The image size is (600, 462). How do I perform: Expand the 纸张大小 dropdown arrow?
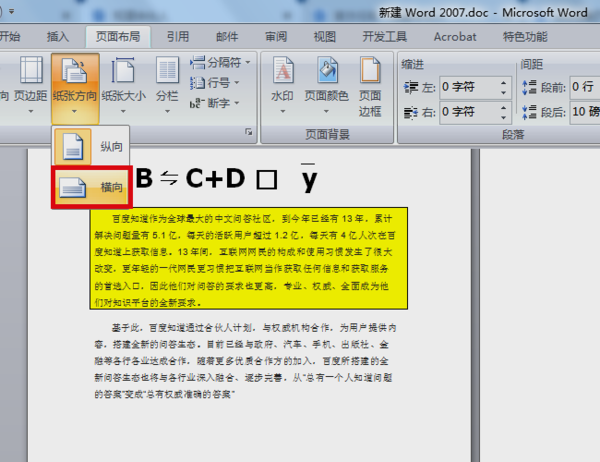(123, 111)
